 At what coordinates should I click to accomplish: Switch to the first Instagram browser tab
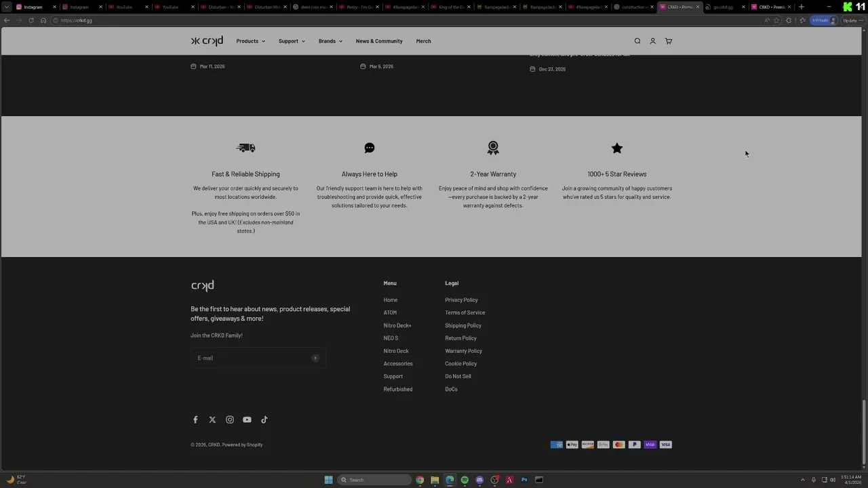pyautogui.click(x=33, y=7)
